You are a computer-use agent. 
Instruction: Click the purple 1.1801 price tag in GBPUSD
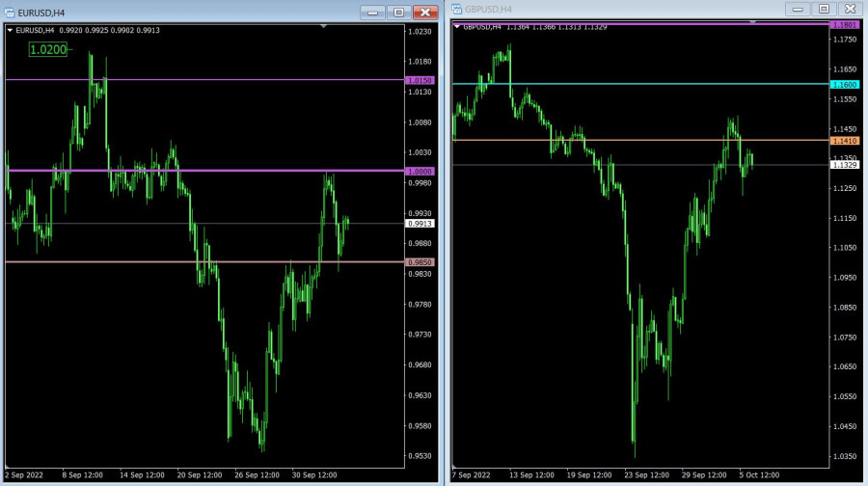(x=845, y=25)
